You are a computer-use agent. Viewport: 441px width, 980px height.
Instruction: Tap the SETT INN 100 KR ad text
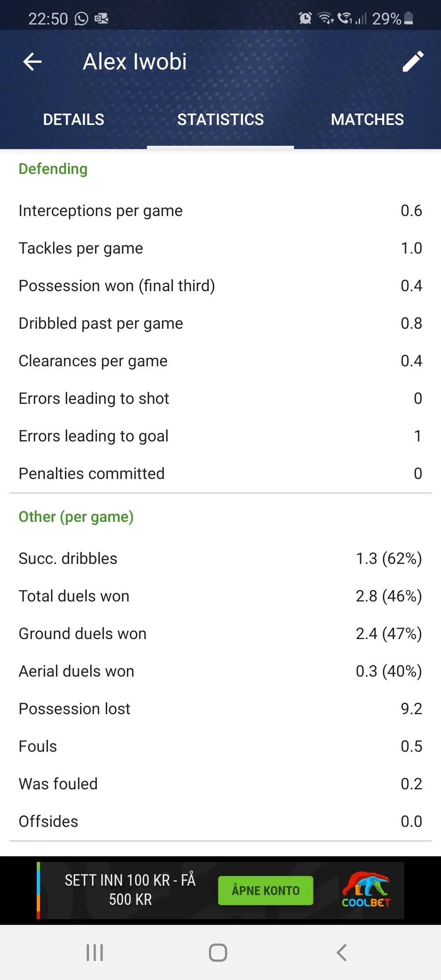(x=130, y=890)
